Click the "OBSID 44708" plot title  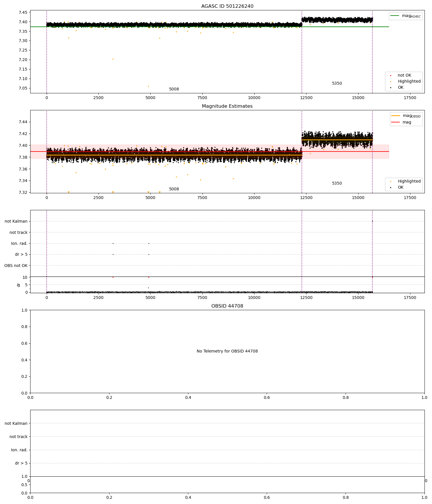point(227,306)
